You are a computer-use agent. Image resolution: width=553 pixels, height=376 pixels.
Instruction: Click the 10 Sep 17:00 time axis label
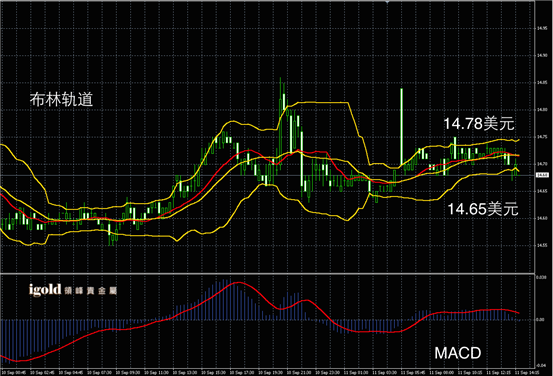(242, 372)
